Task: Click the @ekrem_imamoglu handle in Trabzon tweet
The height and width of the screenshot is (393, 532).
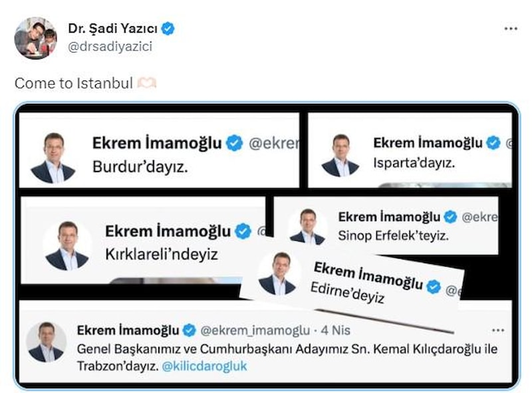Action: [x=255, y=330]
